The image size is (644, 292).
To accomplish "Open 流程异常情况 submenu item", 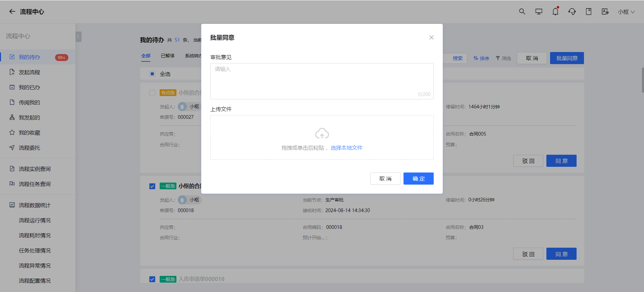I will tap(38, 265).
